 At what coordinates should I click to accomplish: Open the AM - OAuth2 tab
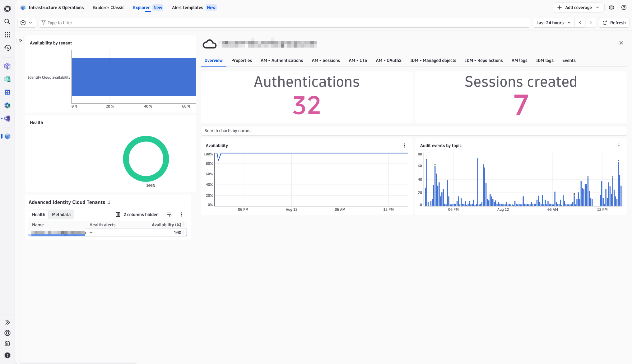tap(388, 60)
